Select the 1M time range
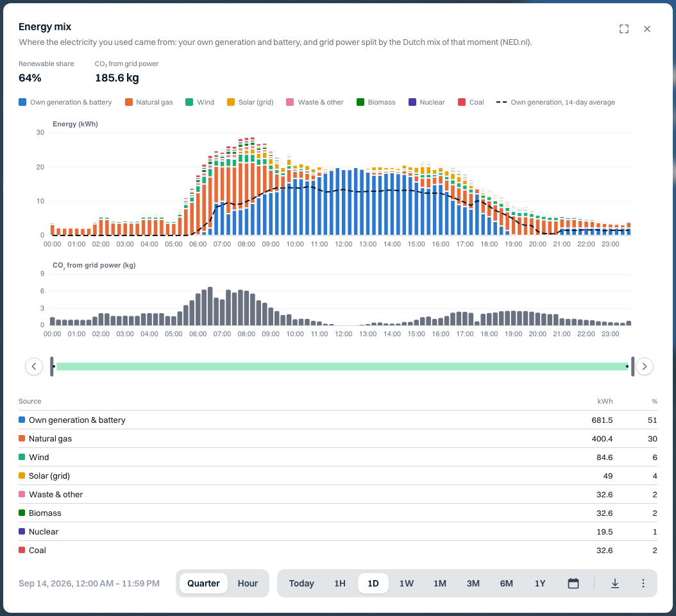Image resolution: width=676 pixels, height=616 pixels. [x=440, y=583]
